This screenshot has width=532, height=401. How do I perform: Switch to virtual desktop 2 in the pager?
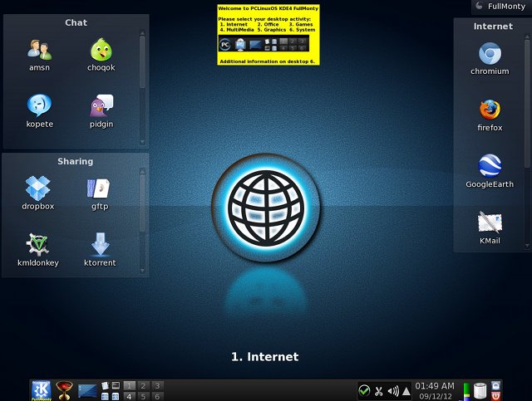click(143, 385)
